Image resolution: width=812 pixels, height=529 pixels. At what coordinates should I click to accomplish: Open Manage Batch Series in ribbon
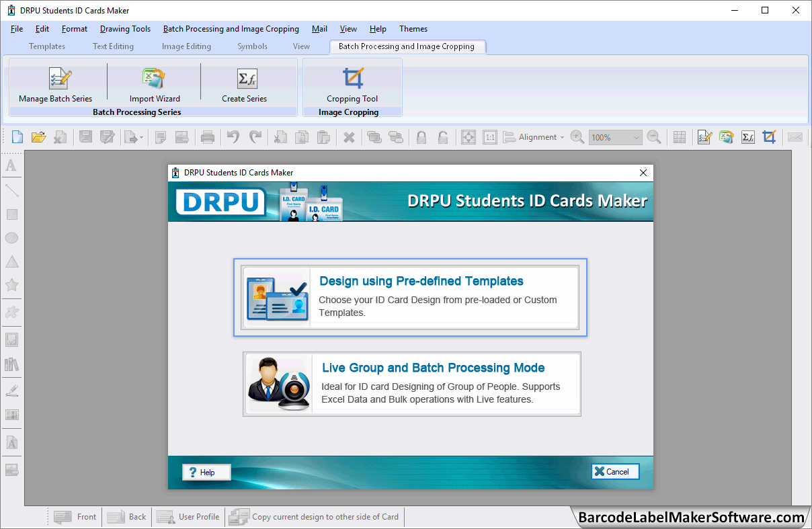coord(56,85)
